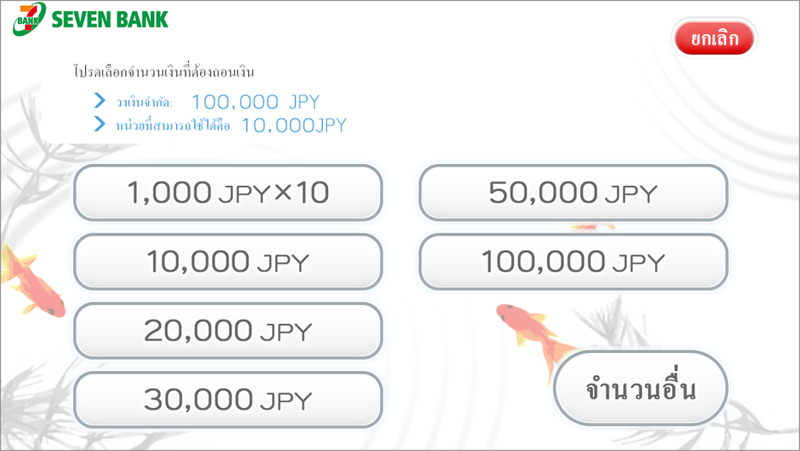Screen dimensions: 800x451
Task: Select 20,000 JPY withdrawal button
Action: tap(228, 331)
